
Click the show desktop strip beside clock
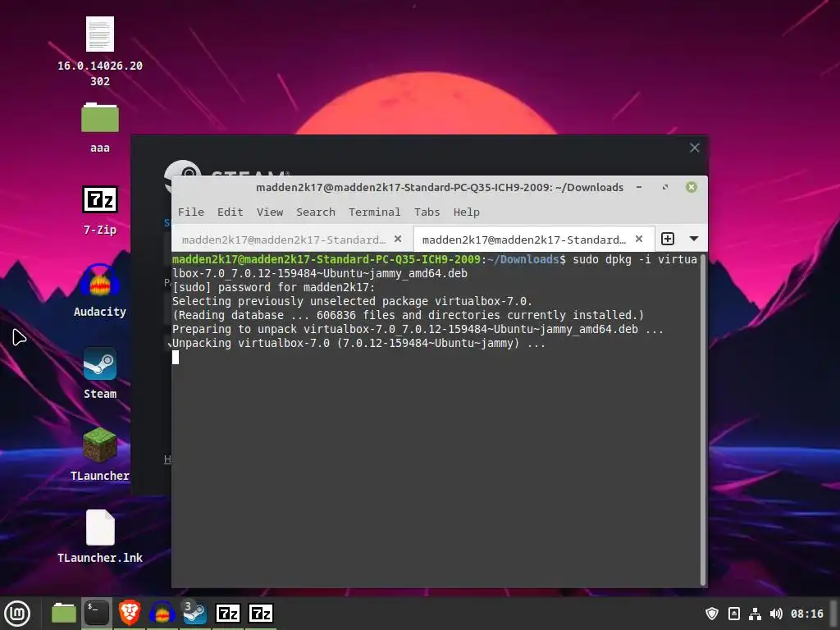coord(834,614)
